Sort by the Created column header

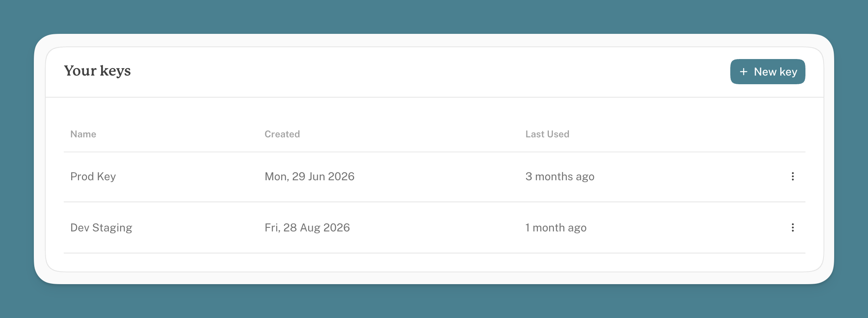coord(282,134)
